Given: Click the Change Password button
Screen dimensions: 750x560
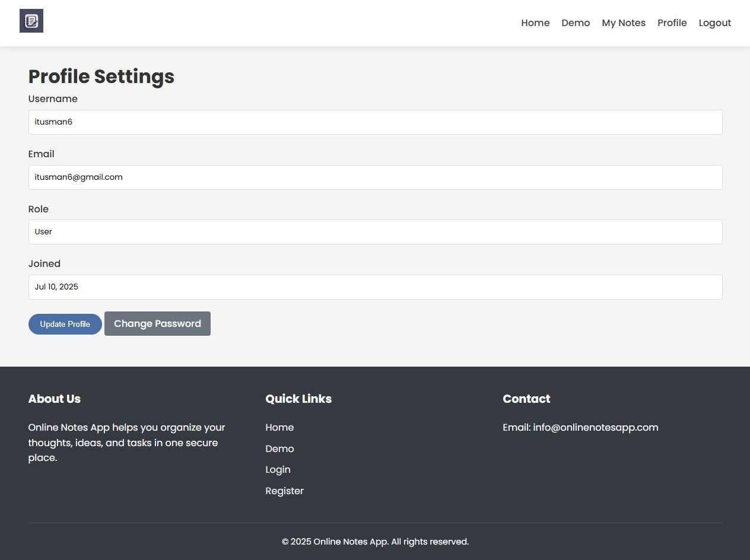Looking at the screenshot, I should click(157, 324).
